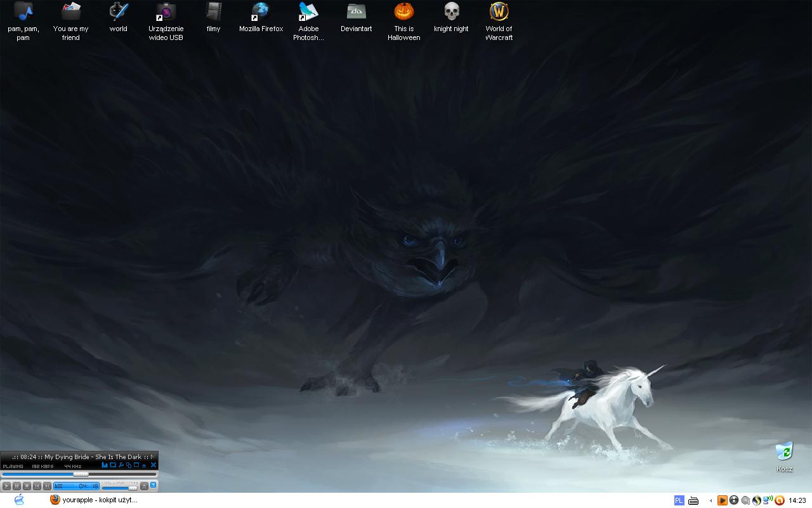812x508 pixels.
Task: Click the grey open-file eject button
Action: point(144,486)
